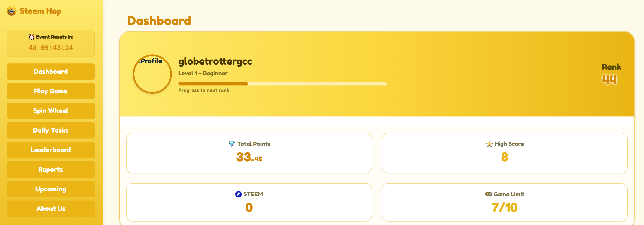Open Daily Tasks from sidebar
Viewport: 644px width, 225px height.
51,130
